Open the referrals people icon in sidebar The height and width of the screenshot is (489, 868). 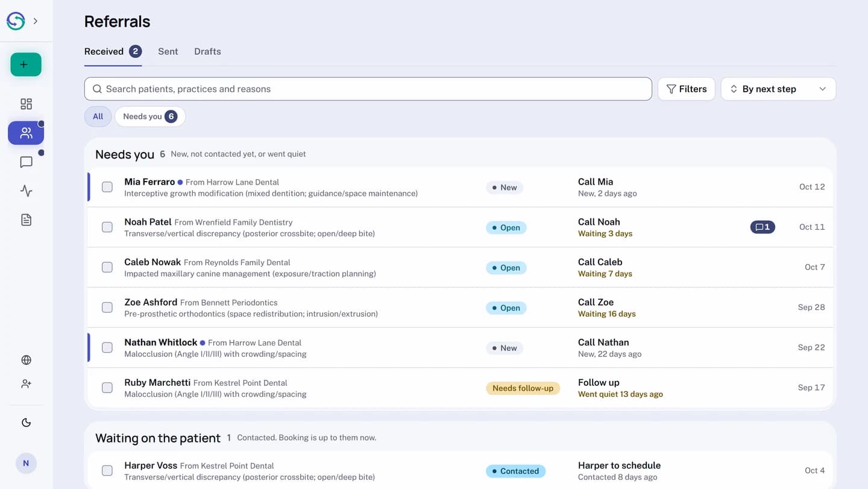(26, 133)
